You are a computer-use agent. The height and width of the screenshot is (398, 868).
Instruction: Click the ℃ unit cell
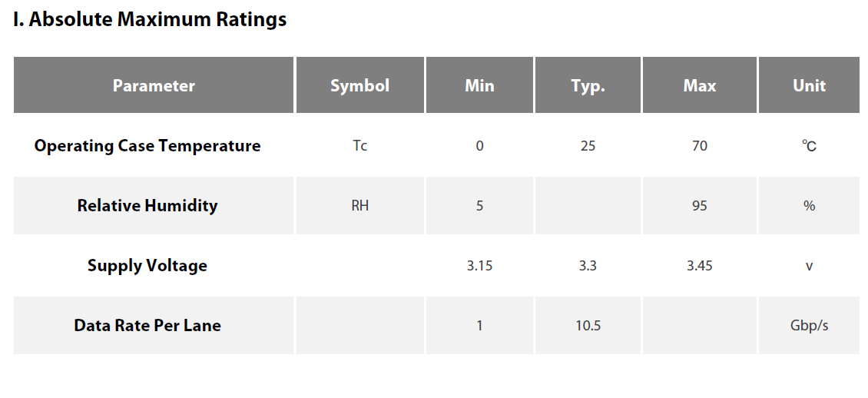point(810,146)
